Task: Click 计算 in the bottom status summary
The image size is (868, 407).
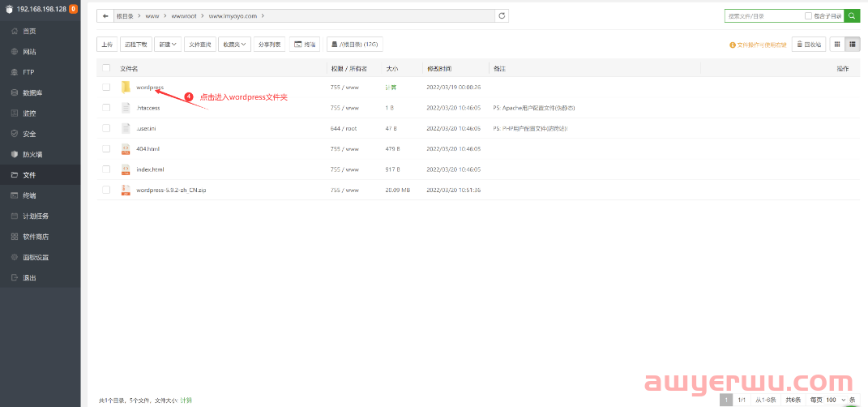Action: [x=186, y=400]
